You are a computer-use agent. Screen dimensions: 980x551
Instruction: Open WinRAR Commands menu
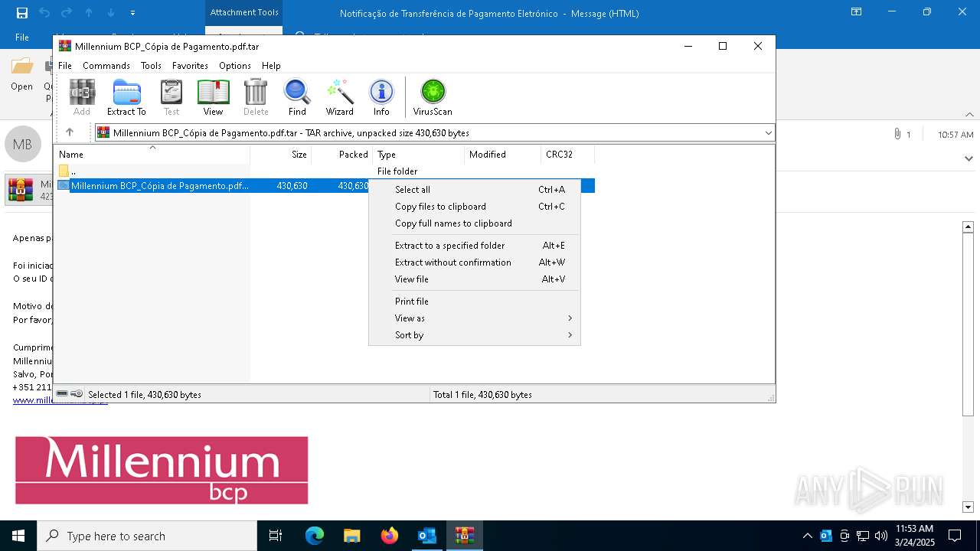pyautogui.click(x=106, y=66)
